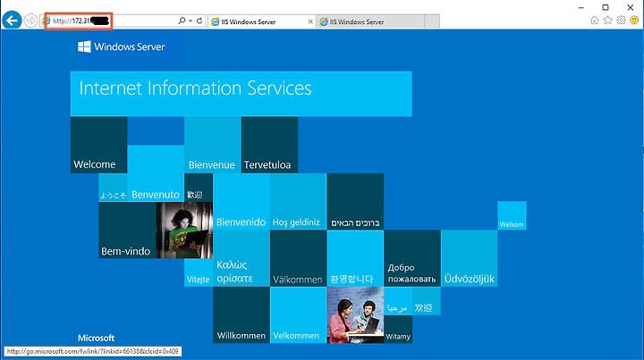The height and width of the screenshot is (360, 644).
Task: Click the Witamy tile
Action: tap(398, 330)
